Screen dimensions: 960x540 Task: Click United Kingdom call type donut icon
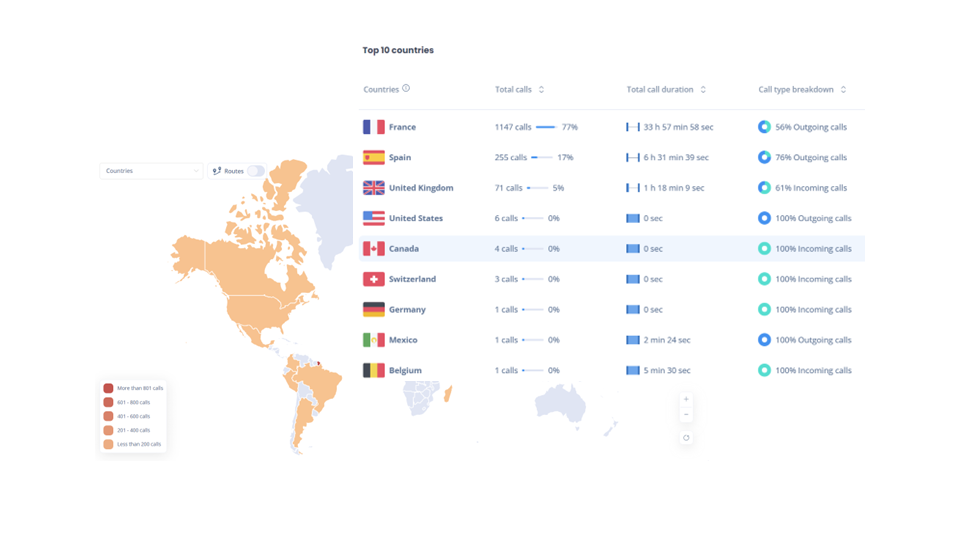point(764,188)
